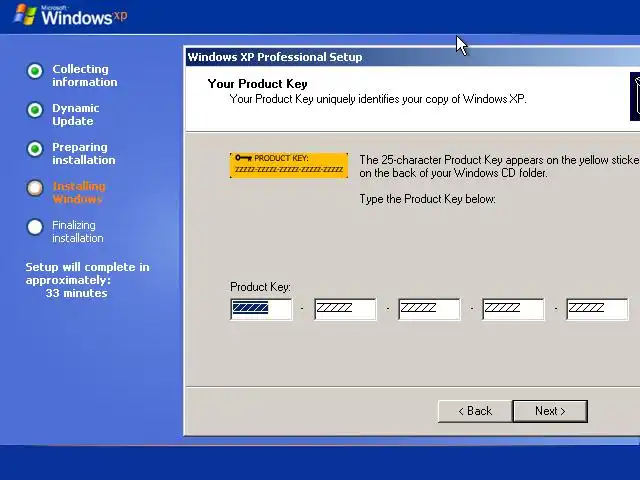
Task: Click the 'Preparing installation' label
Action: [x=84, y=153]
